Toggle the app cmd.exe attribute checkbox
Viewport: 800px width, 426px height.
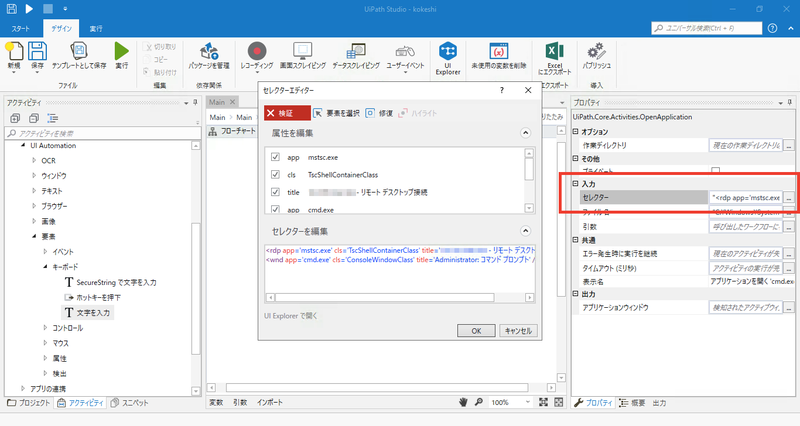[x=276, y=209]
